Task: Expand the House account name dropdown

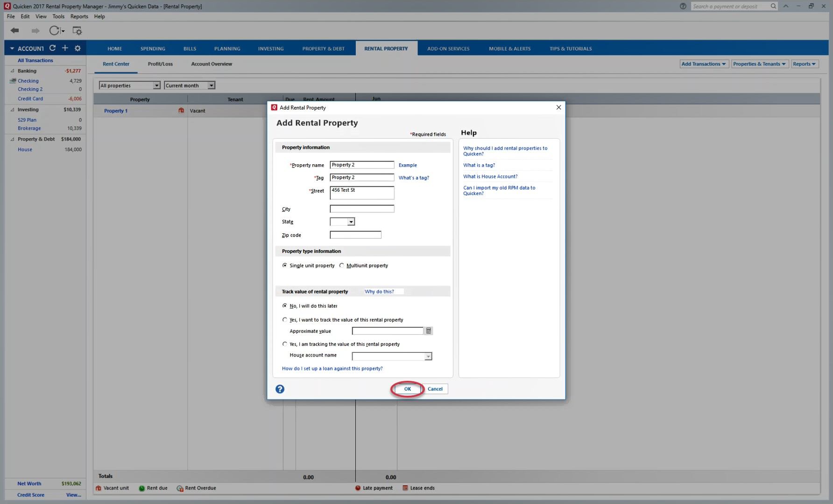Action: [x=428, y=357]
